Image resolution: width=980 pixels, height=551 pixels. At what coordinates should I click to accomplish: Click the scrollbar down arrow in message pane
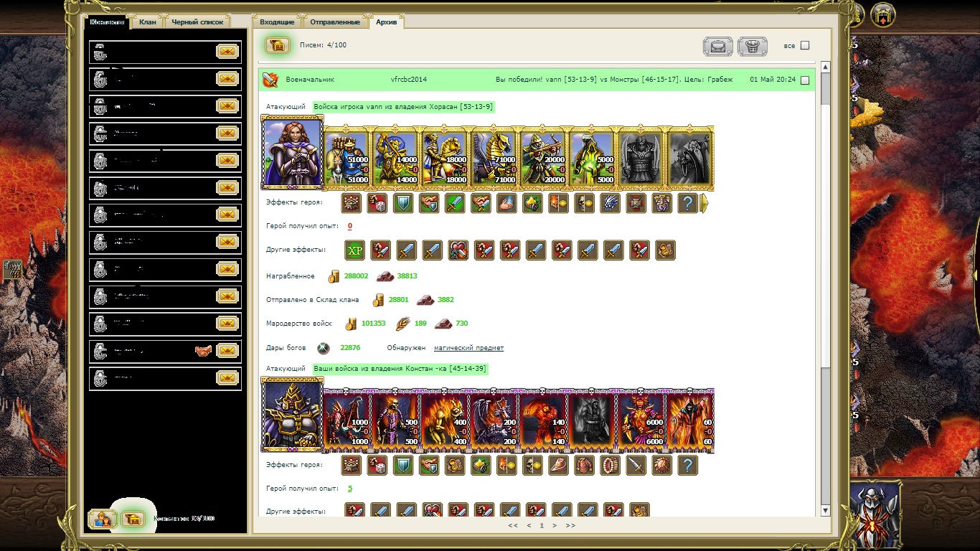tap(824, 510)
